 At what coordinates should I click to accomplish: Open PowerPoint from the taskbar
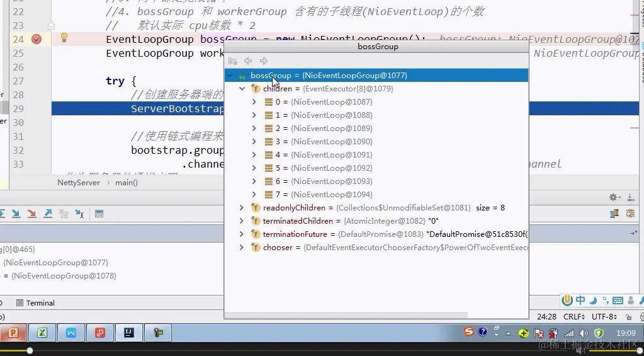(x=13, y=333)
